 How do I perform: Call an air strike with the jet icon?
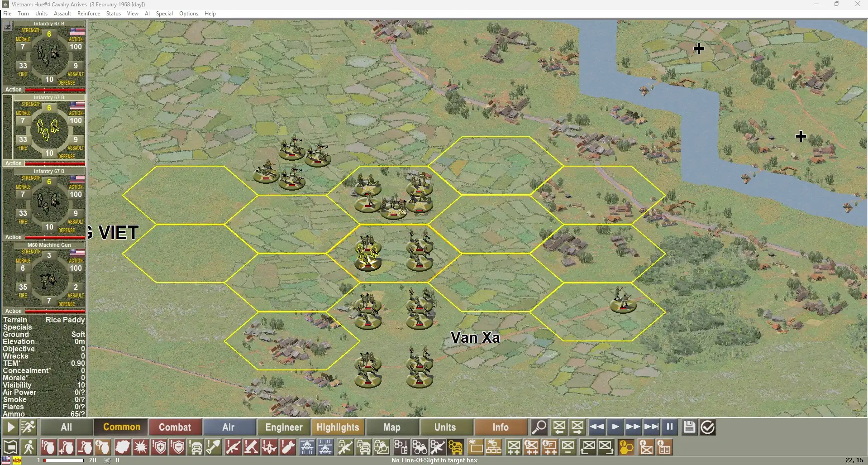coord(269,447)
